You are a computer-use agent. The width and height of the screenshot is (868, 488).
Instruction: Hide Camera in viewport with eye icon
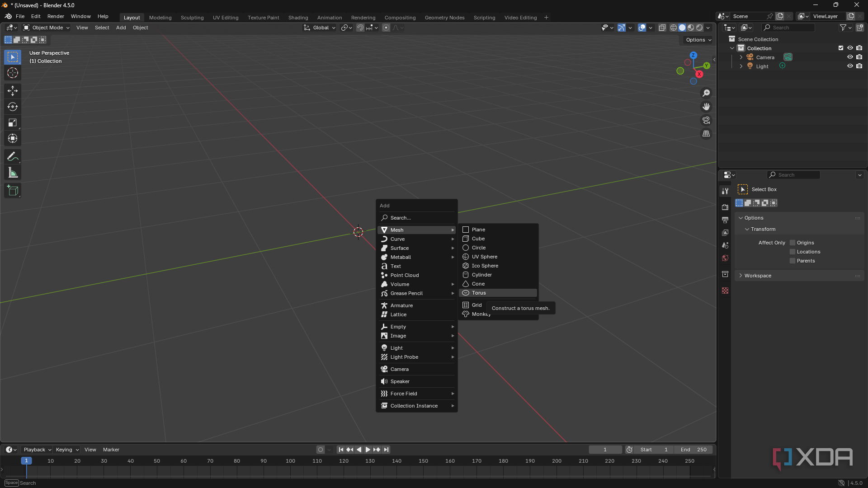pos(850,57)
